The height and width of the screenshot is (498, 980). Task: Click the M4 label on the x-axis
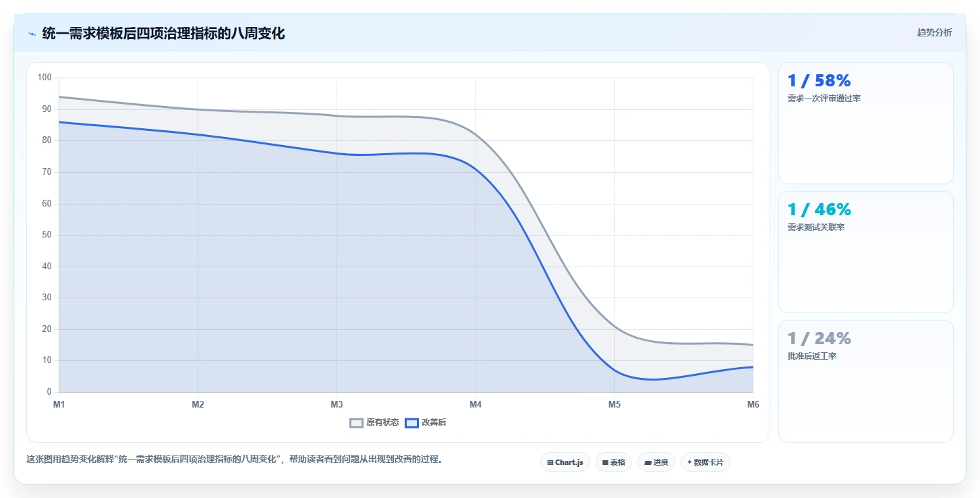tap(475, 404)
